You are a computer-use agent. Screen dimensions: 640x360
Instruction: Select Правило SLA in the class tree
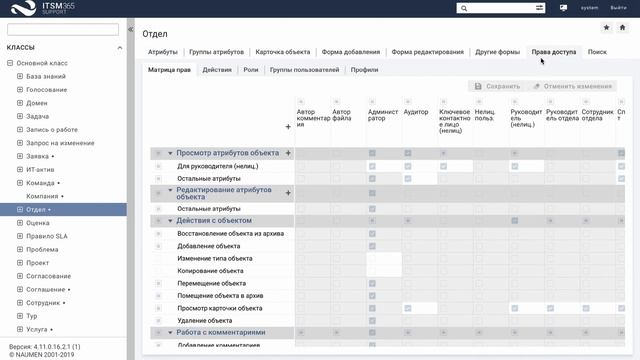pos(47,236)
